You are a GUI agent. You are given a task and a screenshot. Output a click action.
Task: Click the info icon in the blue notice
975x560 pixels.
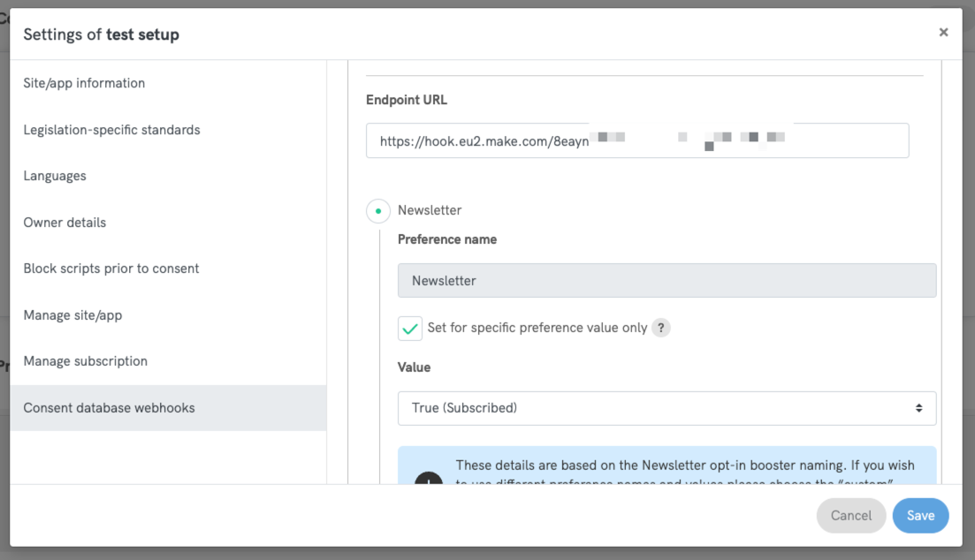(x=428, y=481)
